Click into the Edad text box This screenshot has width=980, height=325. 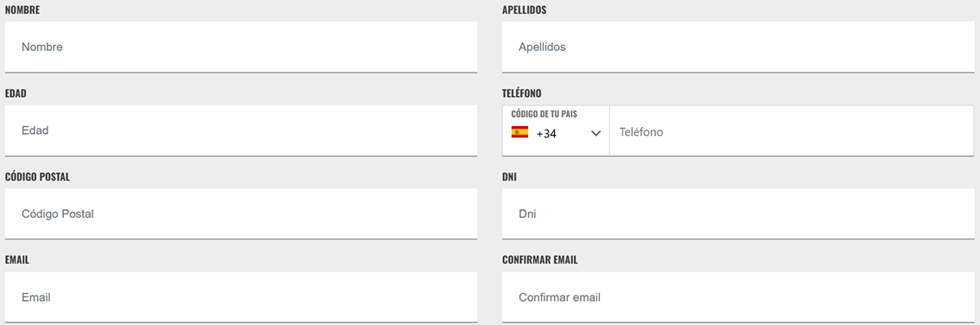[240, 130]
